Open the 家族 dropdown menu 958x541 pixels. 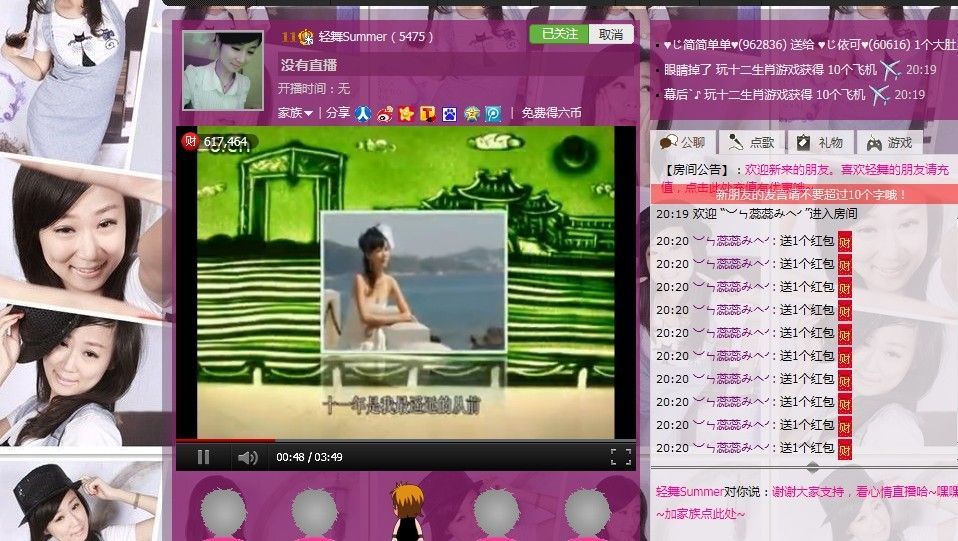[295, 113]
